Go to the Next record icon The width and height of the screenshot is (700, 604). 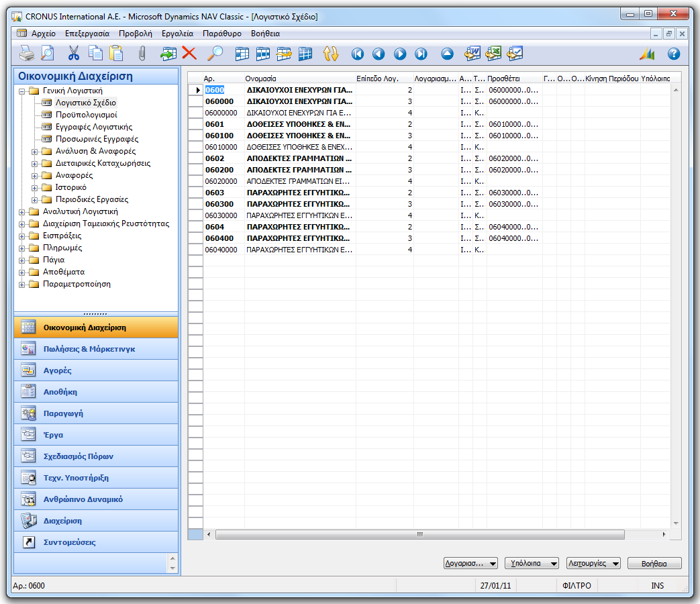[400, 54]
